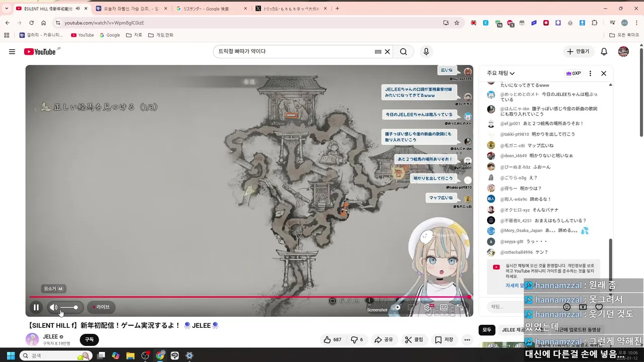Image resolution: width=644 pixels, height=362 pixels.
Task: Open Chrome profile avatar
Action: [x=624, y=23]
